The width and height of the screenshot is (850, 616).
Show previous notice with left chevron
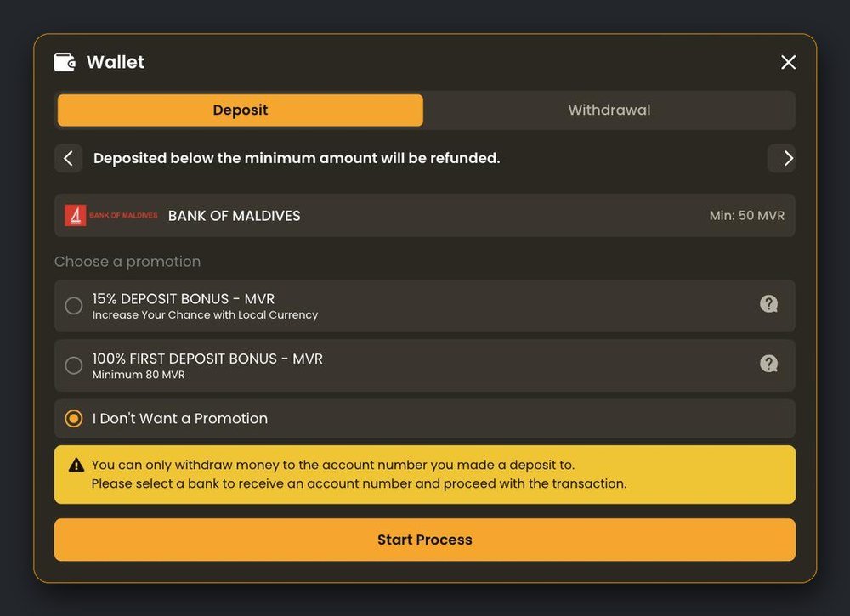(x=68, y=158)
